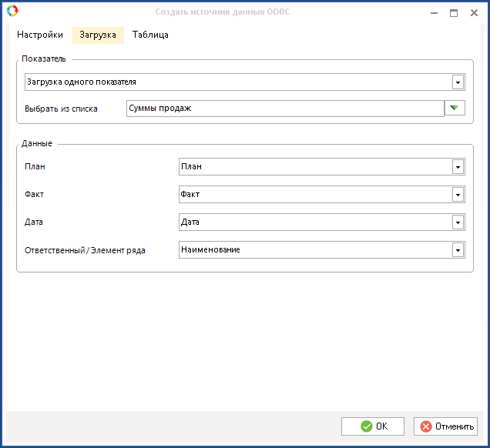Click the application logo icon in title bar
The image size is (490, 448).
pyautogui.click(x=12, y=12)
